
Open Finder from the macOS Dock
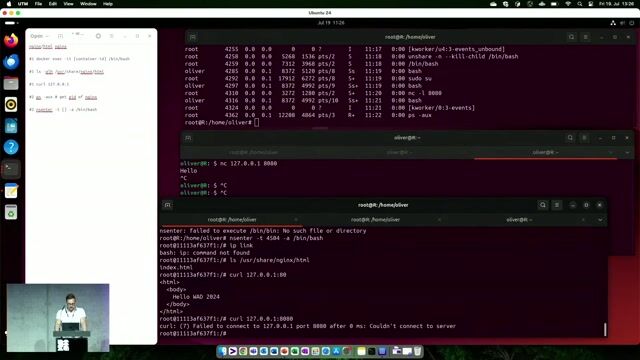[x=222, y=351]
